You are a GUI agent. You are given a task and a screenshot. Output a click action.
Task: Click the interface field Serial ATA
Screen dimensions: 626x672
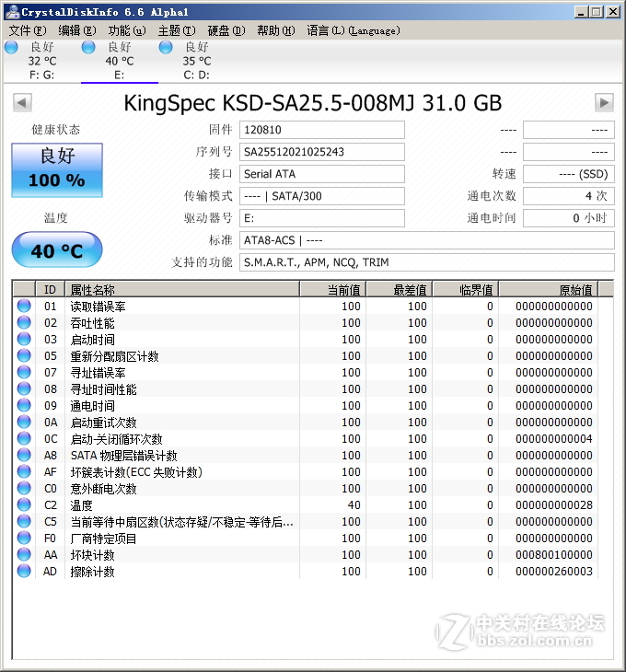coord(322,174)
